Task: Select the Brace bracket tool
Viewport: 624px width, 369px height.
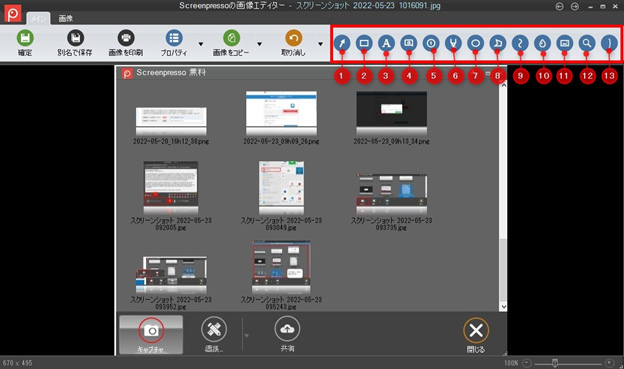Action: 609,43
